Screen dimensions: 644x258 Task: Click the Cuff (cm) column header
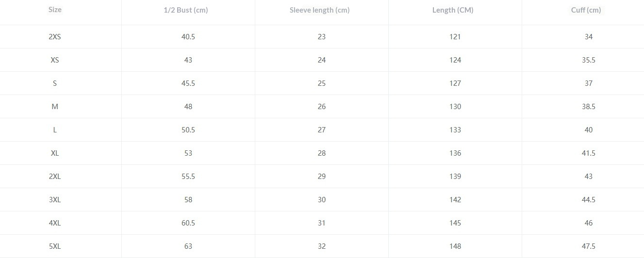(586, 10)
